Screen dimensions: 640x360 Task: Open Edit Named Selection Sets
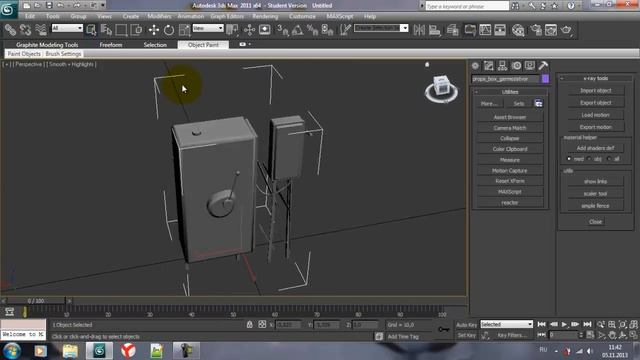click(345, 30)
